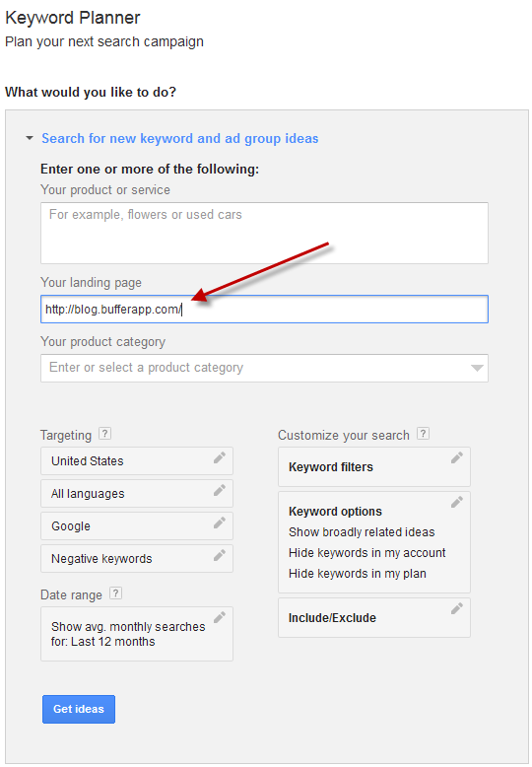Focus the Your product or service textbox
Screen dimensions: 532x767
click(264, 234)
